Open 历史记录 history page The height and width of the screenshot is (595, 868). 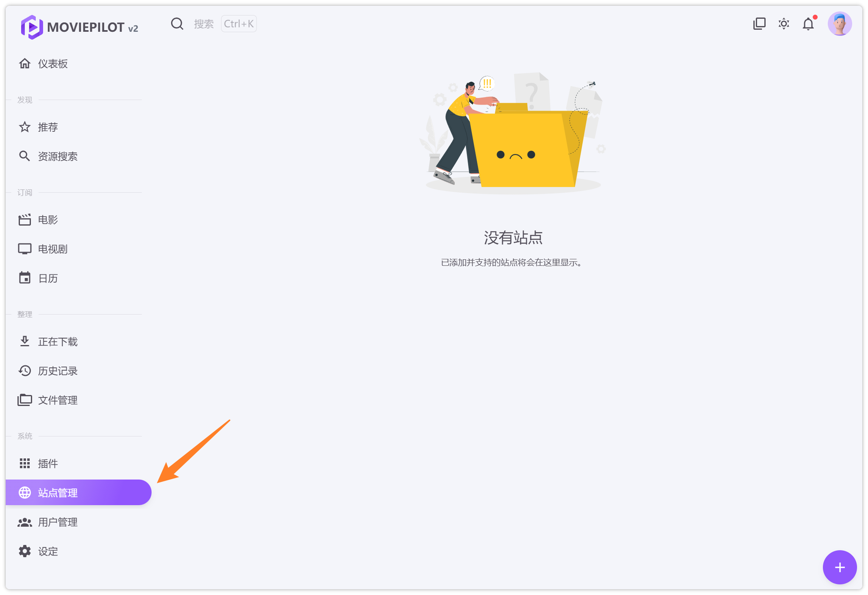pos(58,371)
